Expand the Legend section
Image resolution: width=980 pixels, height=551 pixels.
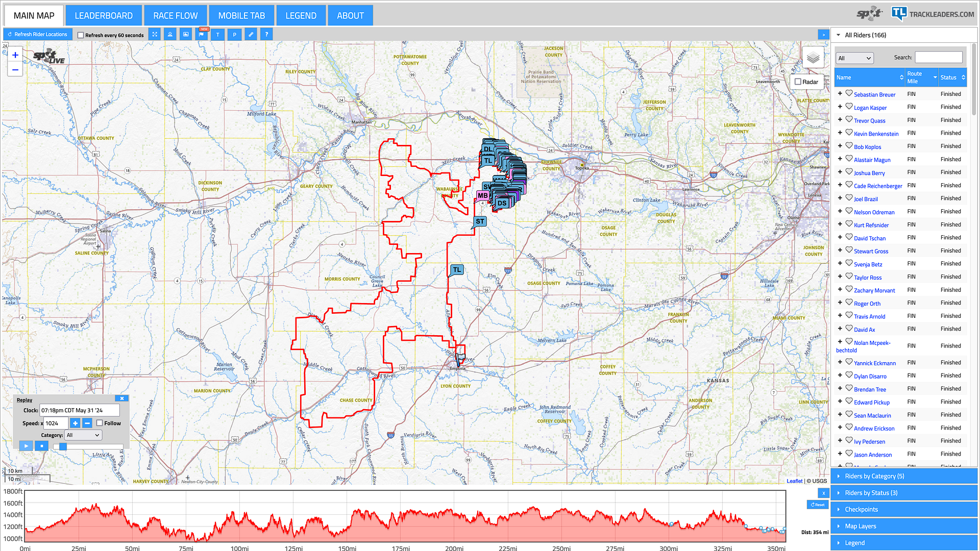click(x=904, y=543)
